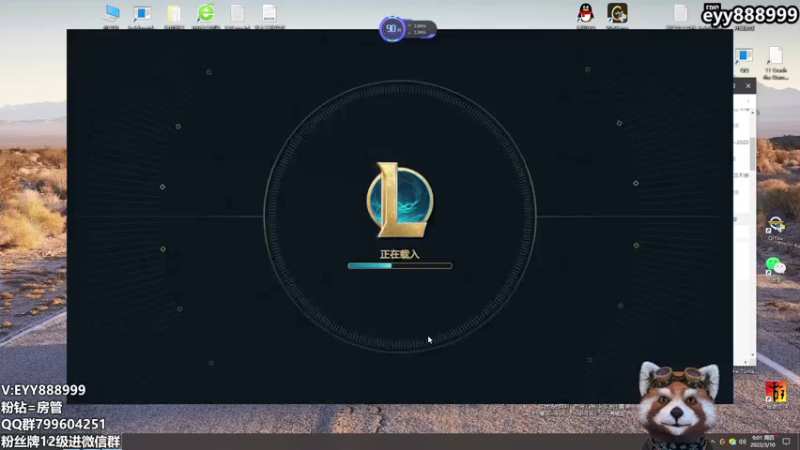Open the DOCX document icon on the desktop
The height and width of the screenshot is (450, 800).
[269, 15]
